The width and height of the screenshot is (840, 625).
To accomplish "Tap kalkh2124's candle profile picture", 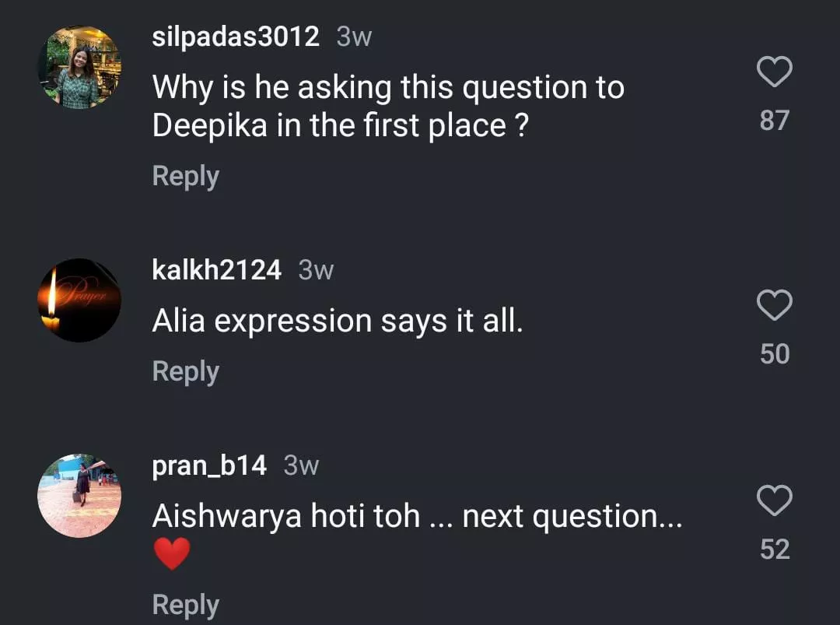I will tap(79, 300).
